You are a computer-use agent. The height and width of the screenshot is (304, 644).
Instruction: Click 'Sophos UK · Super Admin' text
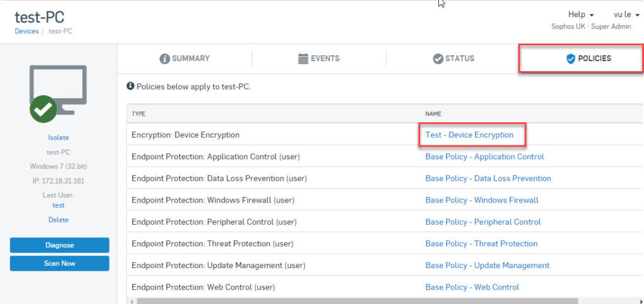click(x=591, y=26)
